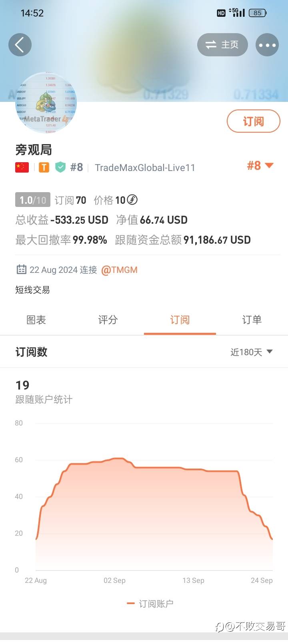Switch to the 图表 tab
288x644 pixels.
(36, 320)
